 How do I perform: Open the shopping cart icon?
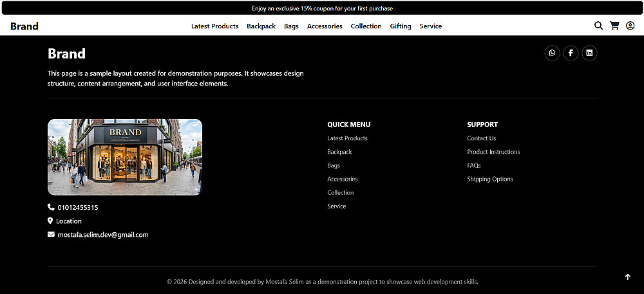[x=614, y=26]
